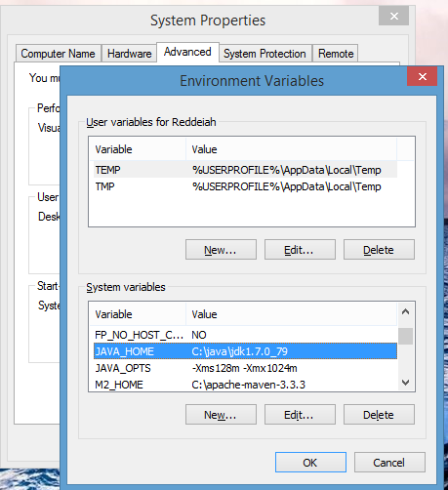Close the System Properties window
448x490 pixels.
[x=393, y=16]
